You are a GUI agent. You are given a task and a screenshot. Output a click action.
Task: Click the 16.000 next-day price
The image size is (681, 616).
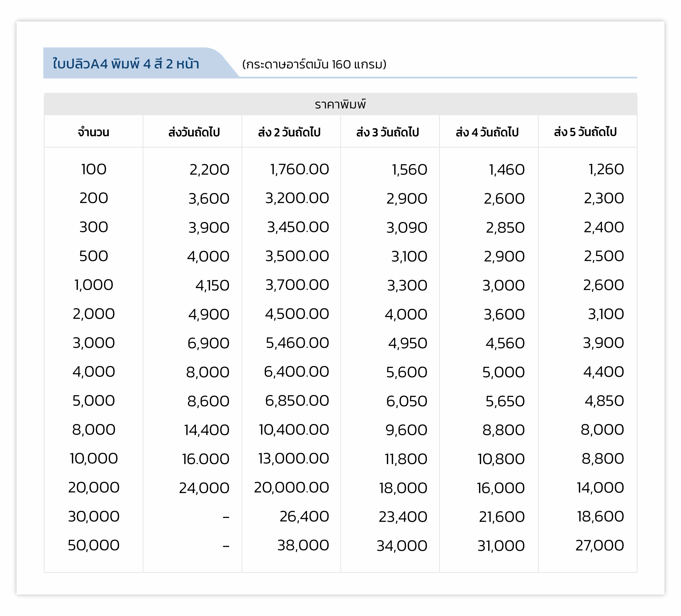click(x=205, y=459)
